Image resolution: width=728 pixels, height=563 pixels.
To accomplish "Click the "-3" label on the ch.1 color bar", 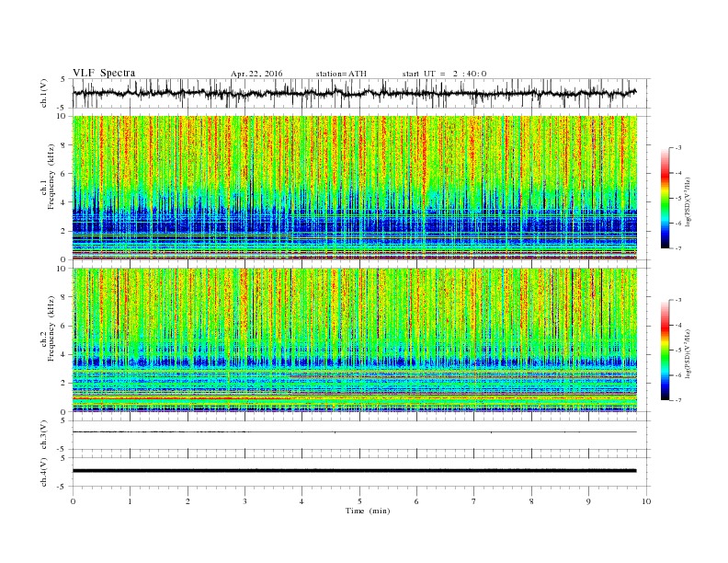I will point(678,148).
